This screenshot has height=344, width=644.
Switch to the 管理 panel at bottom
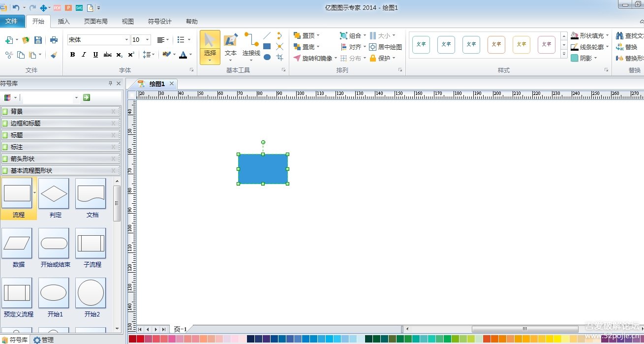[43, 340]
